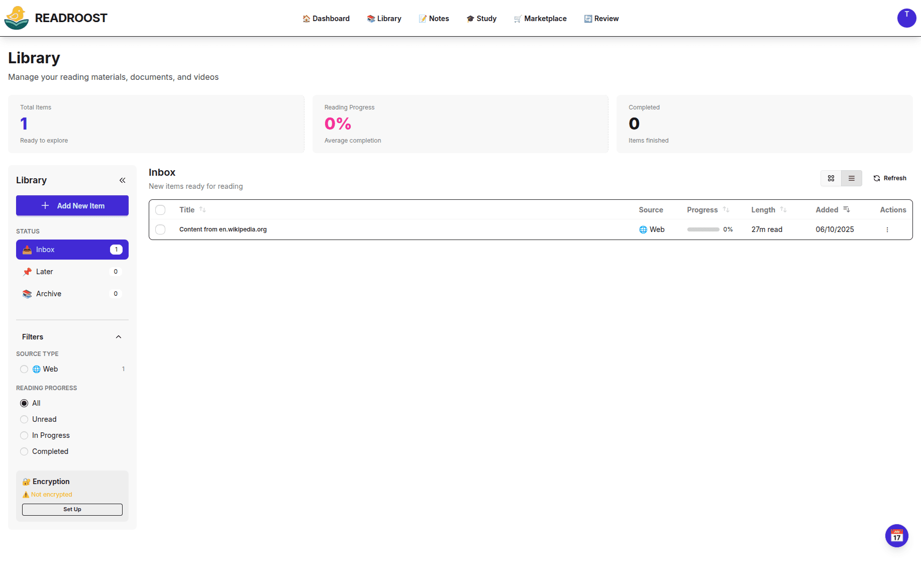Screen dimensions: 921x588
Task: Select the list view icon
Action: [x=852, y=178]
